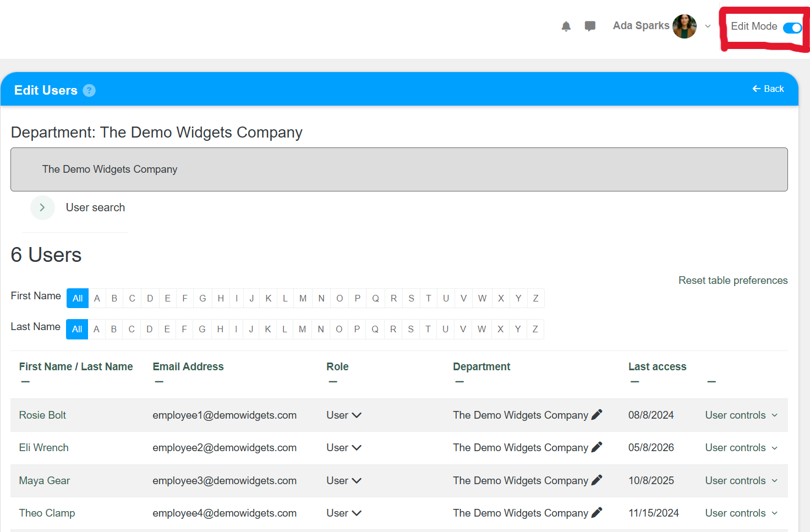Expand User controls for Maya Gear
810x532 pixels.
(742, 480)
